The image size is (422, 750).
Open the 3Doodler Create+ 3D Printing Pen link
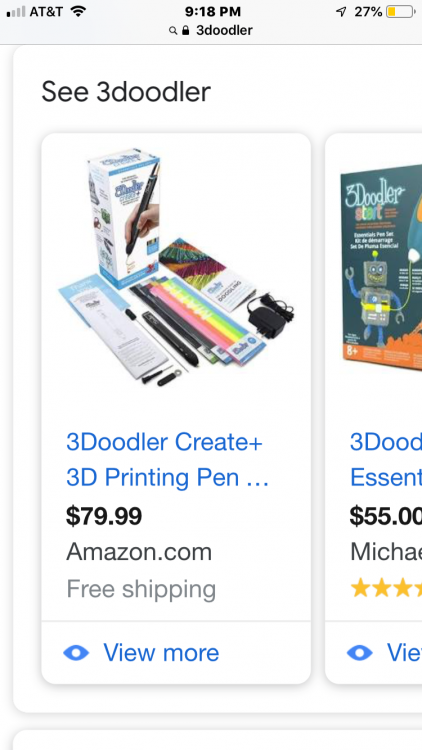(x=167, y=459)
